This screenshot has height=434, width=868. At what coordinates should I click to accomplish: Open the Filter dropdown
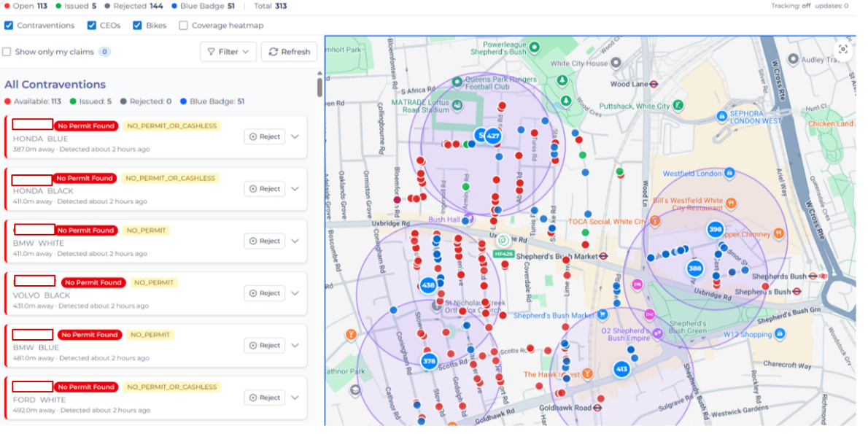(228, 52)
